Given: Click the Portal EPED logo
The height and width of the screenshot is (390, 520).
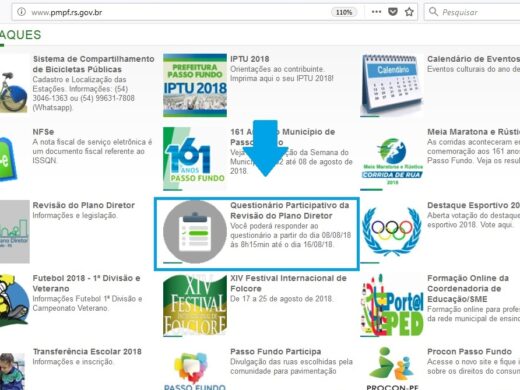Looking at the screenshot, I should (392, 305).
